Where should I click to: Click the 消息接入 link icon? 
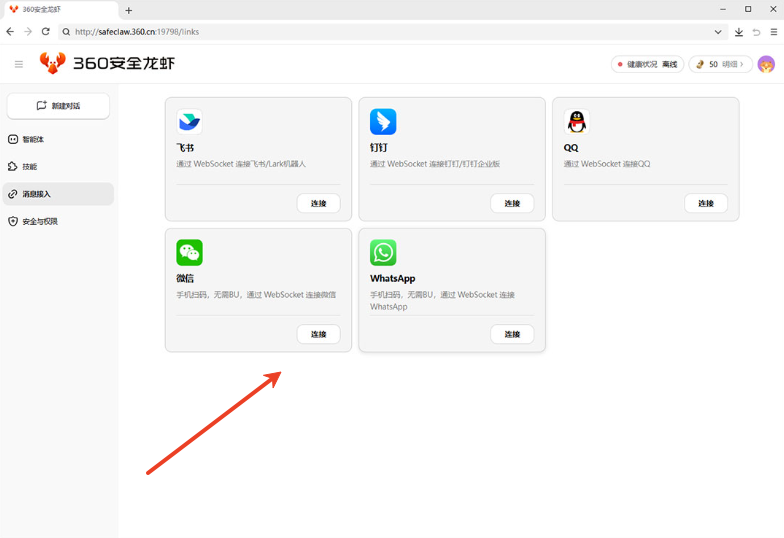tap(13, 194)
